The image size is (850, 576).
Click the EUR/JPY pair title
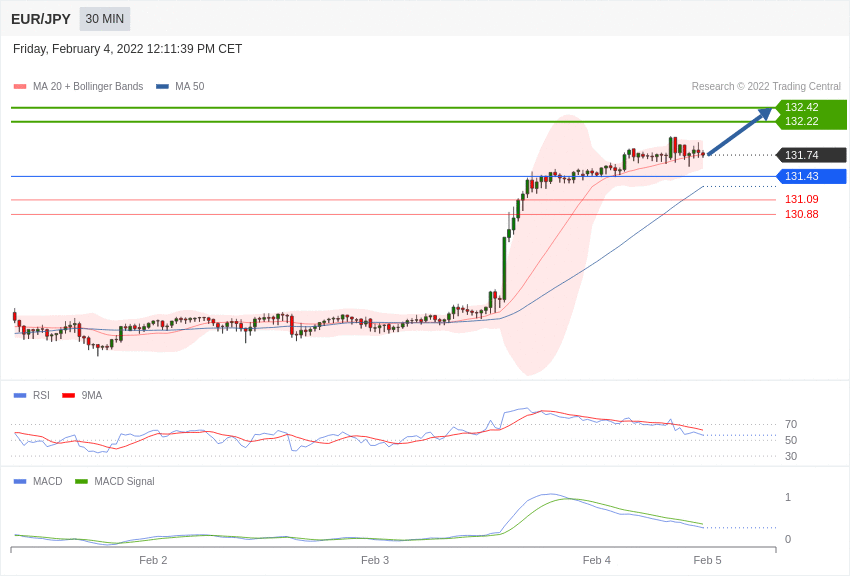click(x=41, y=19)
